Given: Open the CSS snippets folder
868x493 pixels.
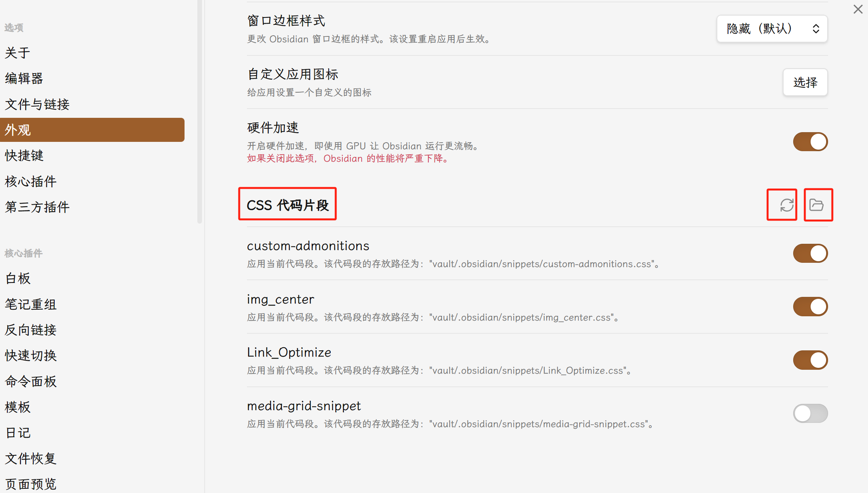Looking at the screenshot, I should click(816, 205).
